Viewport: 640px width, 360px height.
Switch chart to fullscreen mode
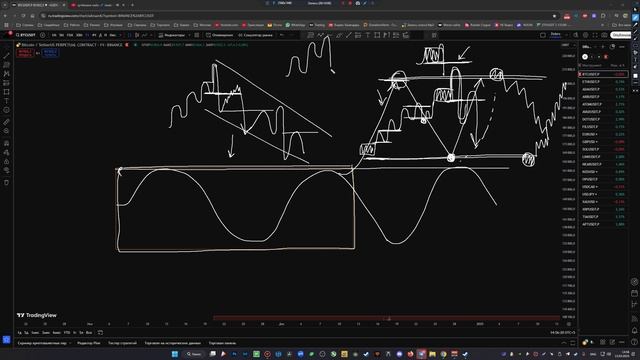click(x=595, y=35)
